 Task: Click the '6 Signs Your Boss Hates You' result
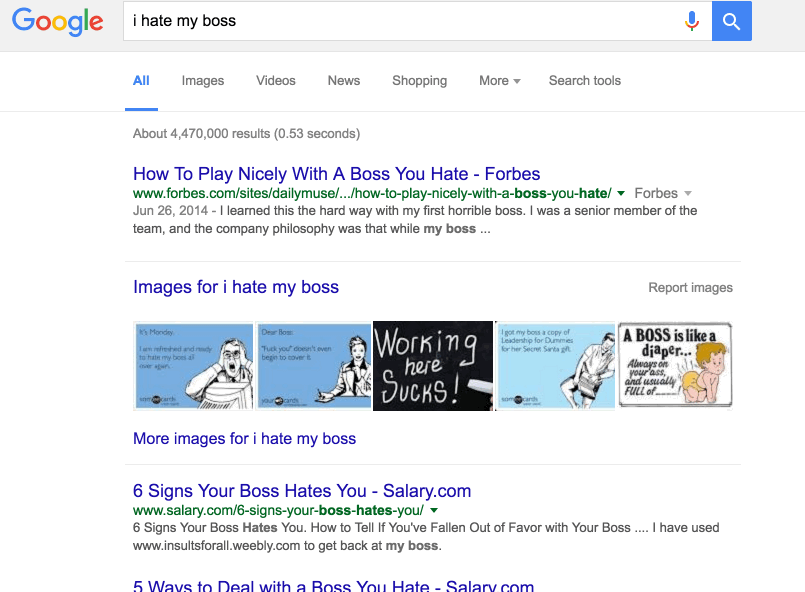click(x=302, y=490)
